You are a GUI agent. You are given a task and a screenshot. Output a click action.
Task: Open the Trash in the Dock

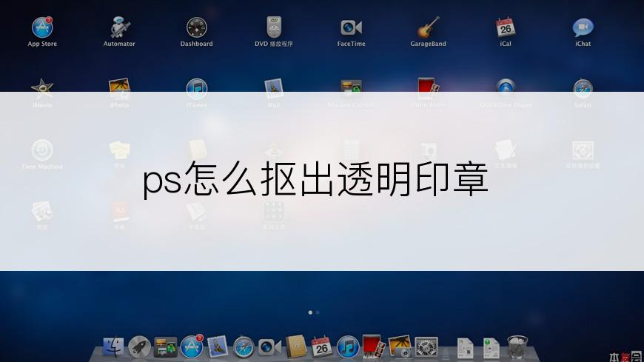(517, 347)
